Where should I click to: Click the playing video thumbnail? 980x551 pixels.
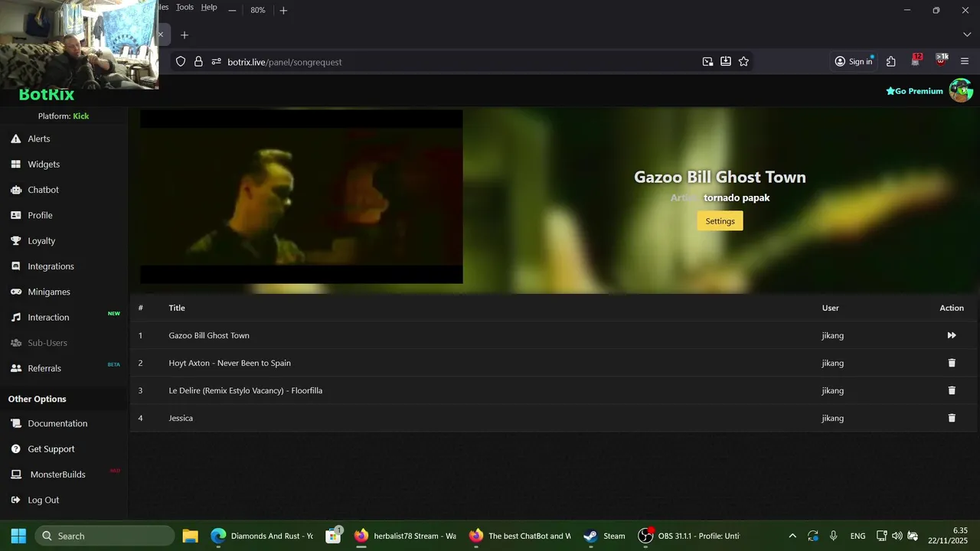click(301, 197)
